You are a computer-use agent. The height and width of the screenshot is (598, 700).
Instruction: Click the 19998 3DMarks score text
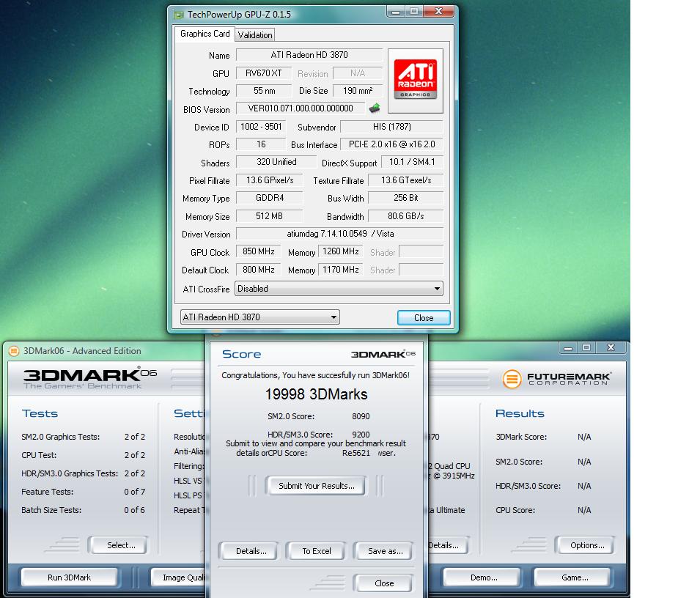(316, 394)
